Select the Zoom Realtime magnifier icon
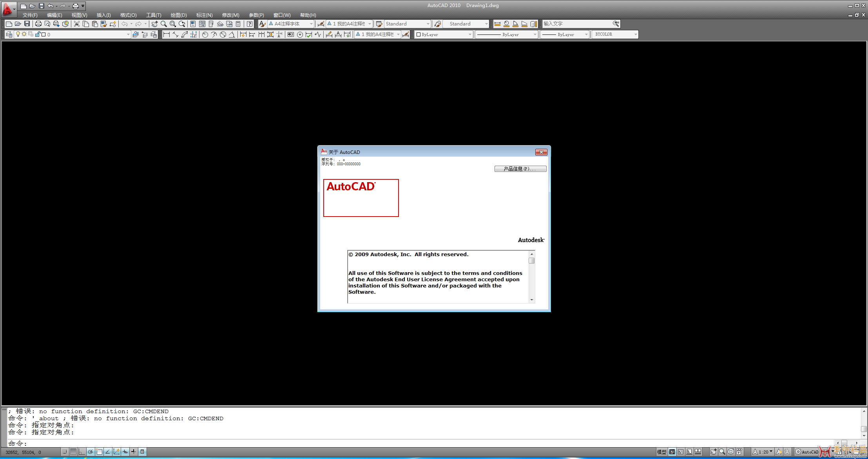This screenshot has width=868, height=459. [163, 24]
